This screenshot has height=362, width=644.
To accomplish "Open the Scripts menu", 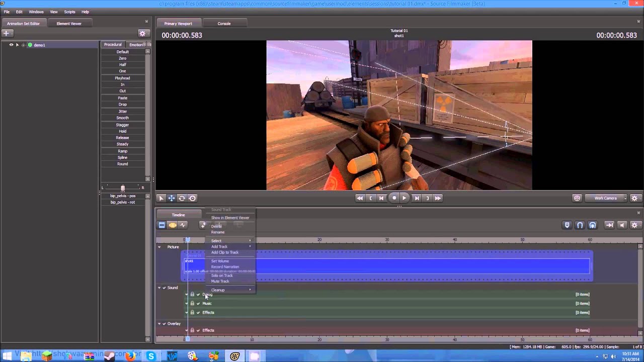I will click(69, 12).
